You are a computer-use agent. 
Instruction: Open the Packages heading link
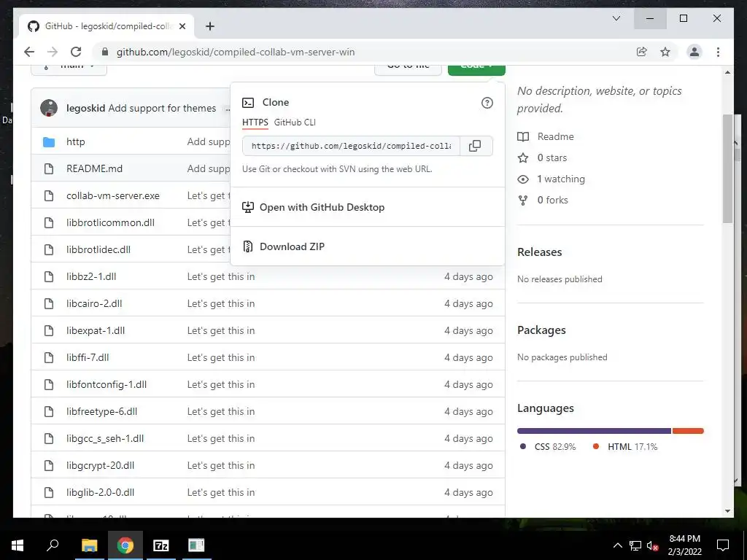pos(542,330)
